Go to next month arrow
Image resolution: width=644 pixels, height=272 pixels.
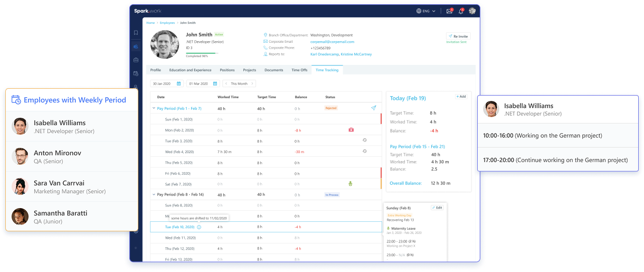point(252,83)
